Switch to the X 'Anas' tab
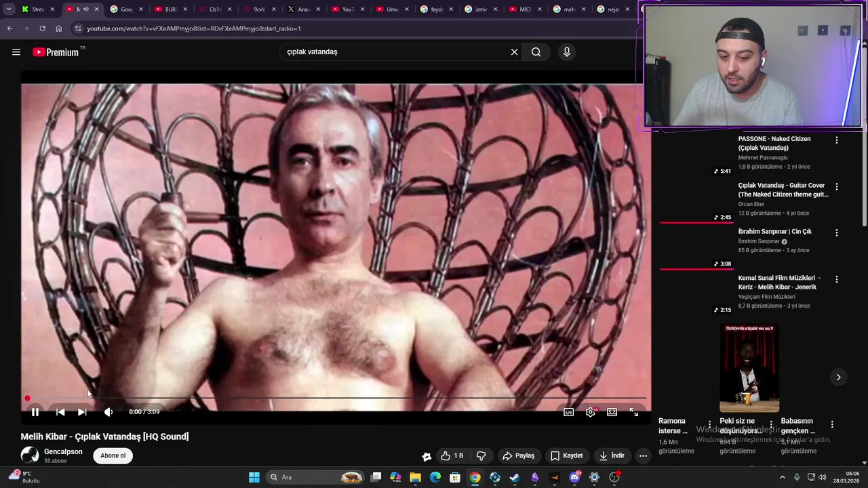This screenshot has width=868, height=488. click(x=303, y=9)
